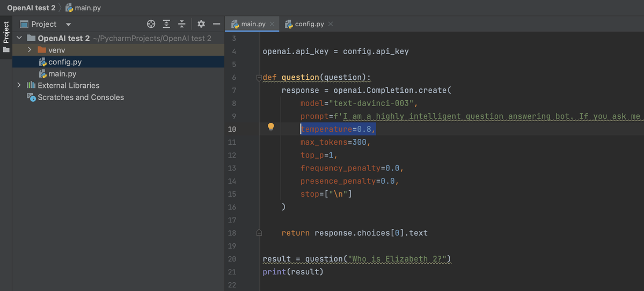Screen dimensions: 644x291
Task: Click the "Who is Elizabeth 2?" string
Action: tap(397, 259)
